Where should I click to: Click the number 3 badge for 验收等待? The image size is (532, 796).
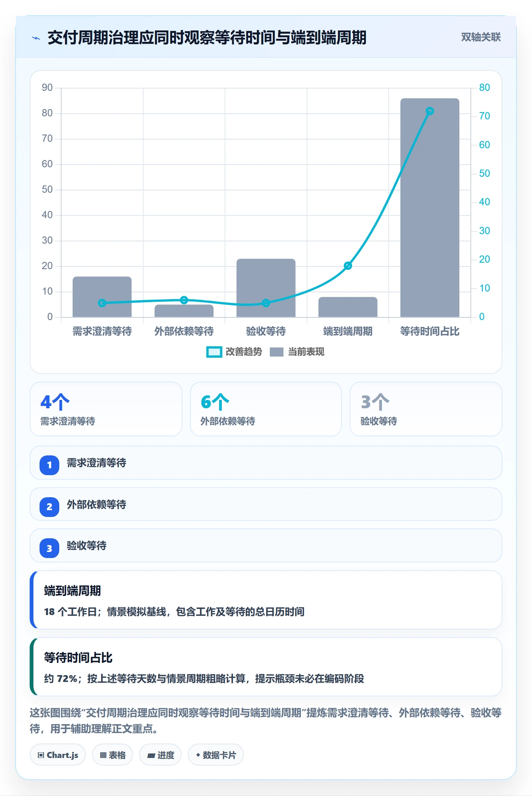coord(49,548)
